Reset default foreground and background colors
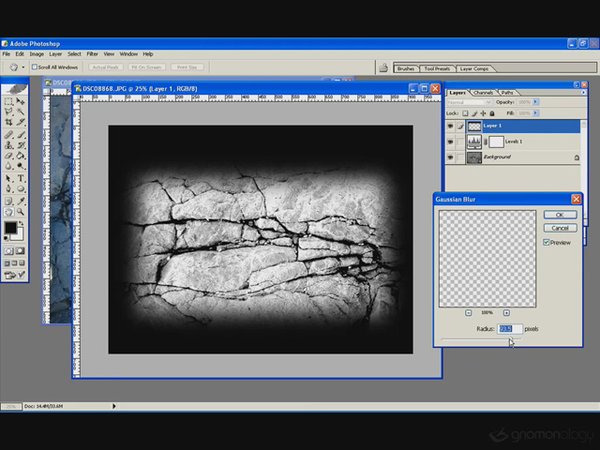This screenshot has height=450, width=600. 6,238
